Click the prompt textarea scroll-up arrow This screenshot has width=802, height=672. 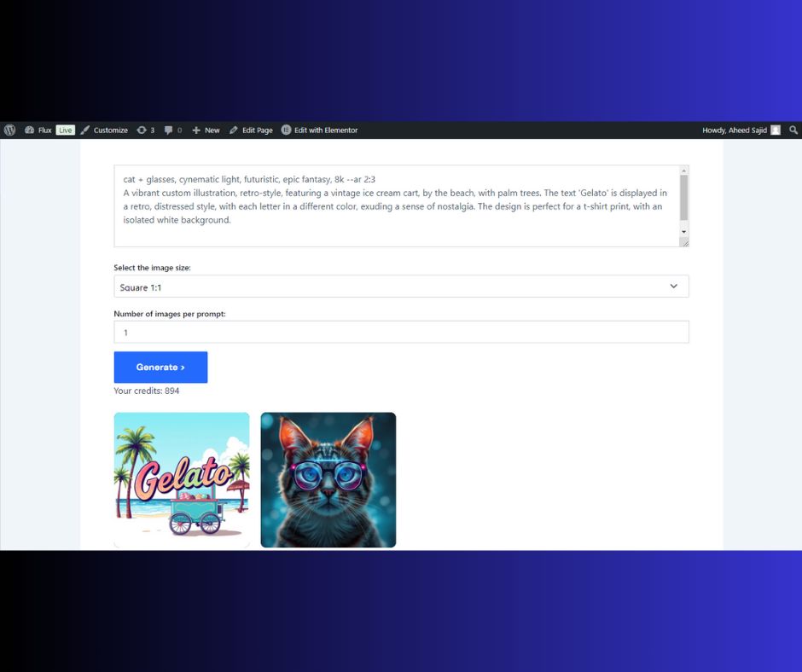pos(684,171)
